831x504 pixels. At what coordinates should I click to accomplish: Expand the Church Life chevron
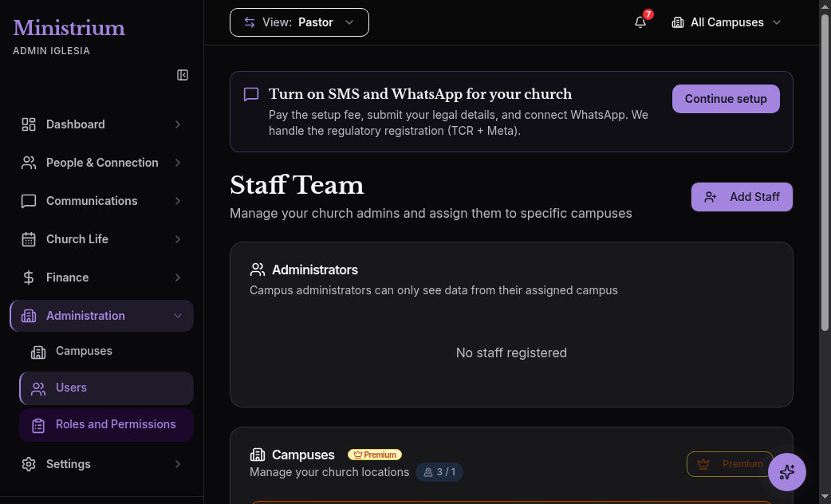(x=178, y=239)
